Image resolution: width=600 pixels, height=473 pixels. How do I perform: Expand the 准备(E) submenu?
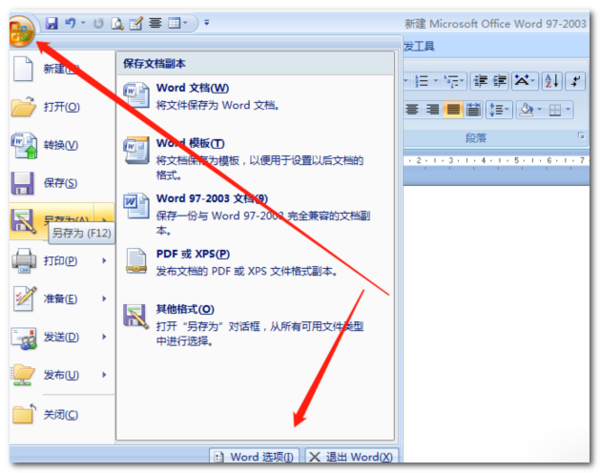coord(104,298)
